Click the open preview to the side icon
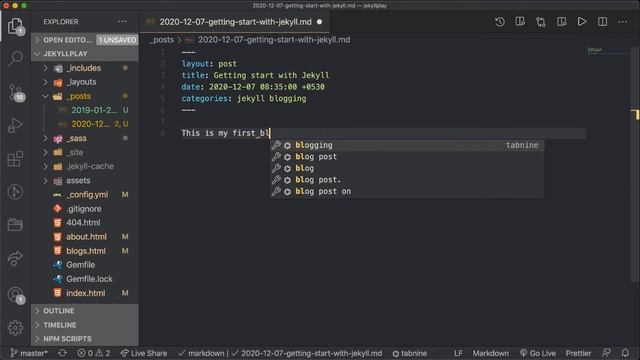Image resolution: width=640 pixels, height=360 pixels. click(561, 22)
